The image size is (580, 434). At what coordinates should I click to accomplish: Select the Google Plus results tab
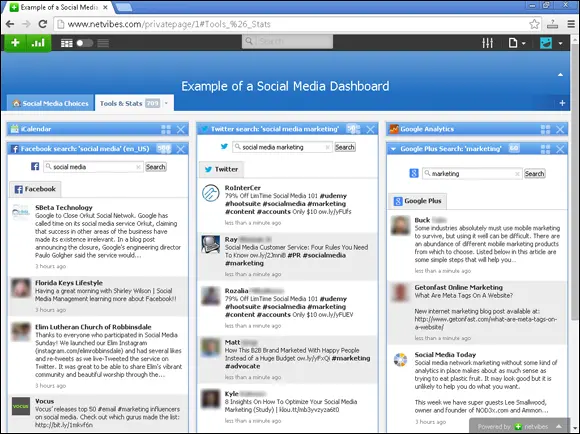pyautogui.click(x=418, y=201)
